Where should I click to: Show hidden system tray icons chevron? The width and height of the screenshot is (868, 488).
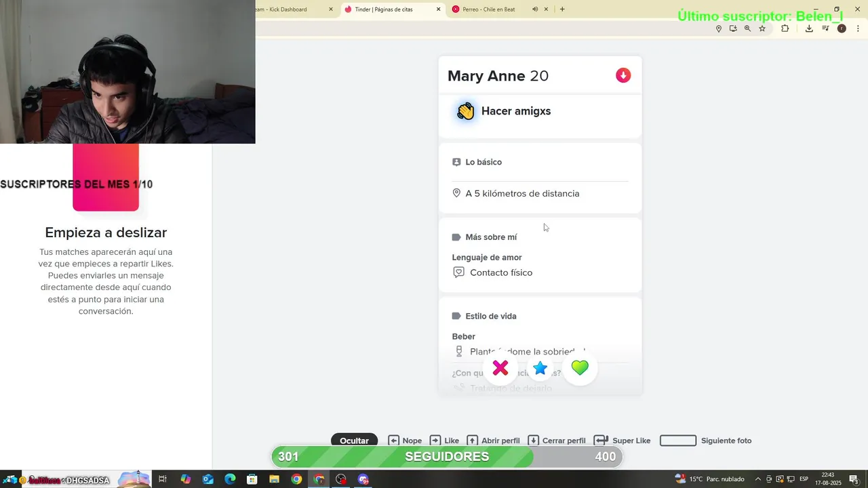(x=758, y=479)
